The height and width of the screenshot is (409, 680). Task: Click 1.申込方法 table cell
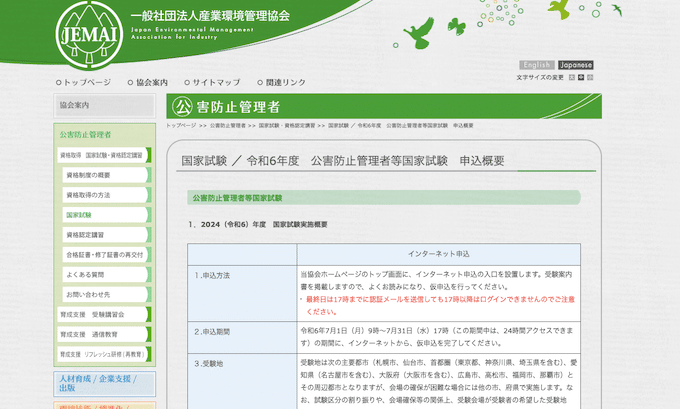[242, 293]
